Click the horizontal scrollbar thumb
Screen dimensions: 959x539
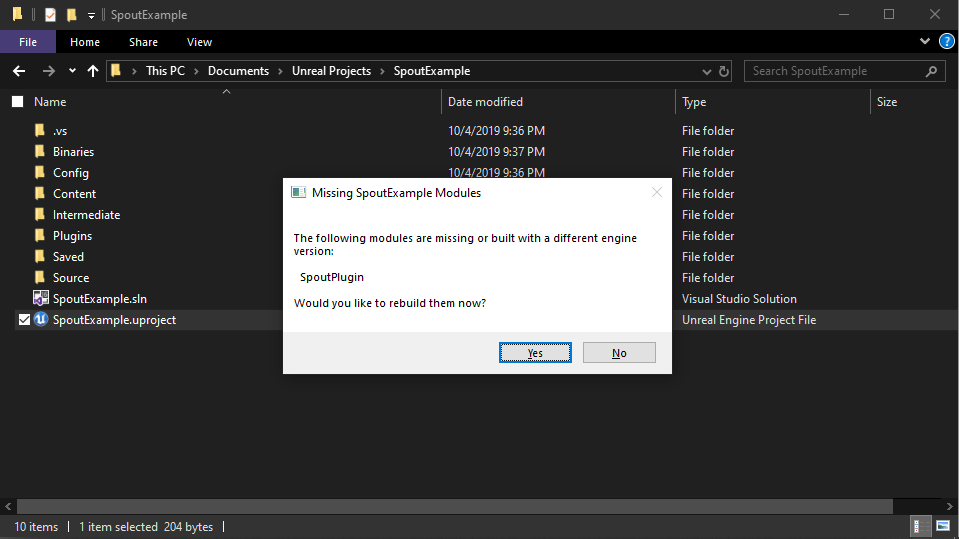[454, 506]
